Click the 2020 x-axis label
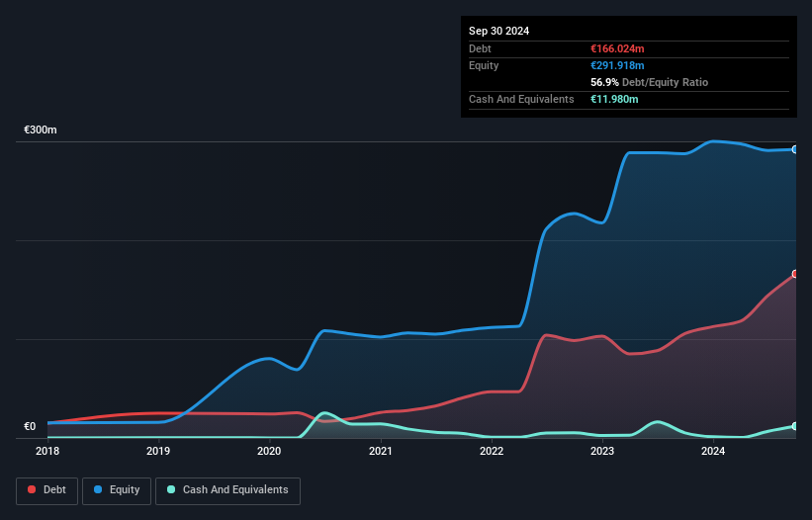The image size is (812, 520). pyautogui.click(x=269, y=451)
